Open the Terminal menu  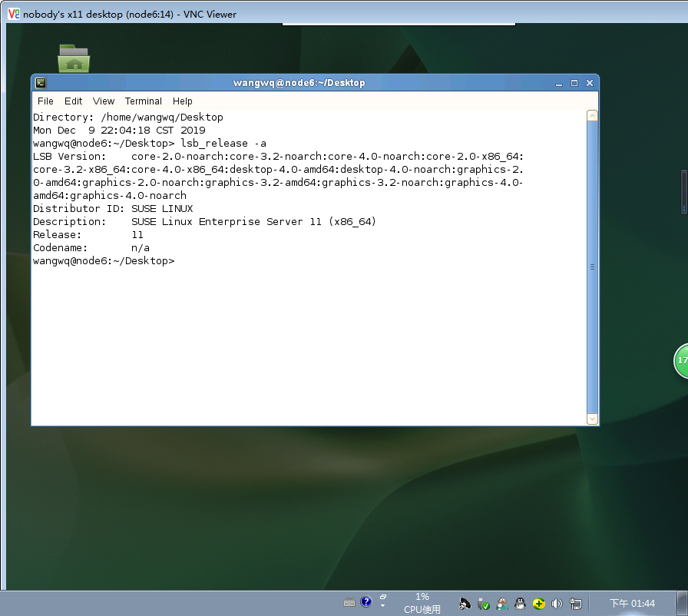click(144, 101)
